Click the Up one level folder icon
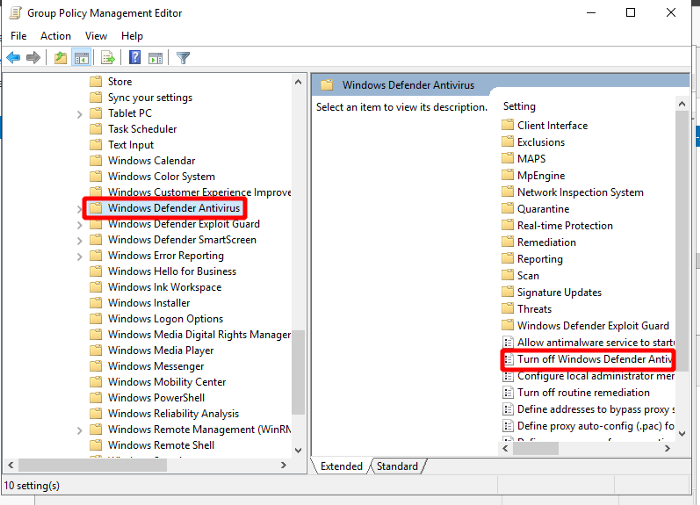Viewport: 700px width, 505px height. [x=60, y=58]
